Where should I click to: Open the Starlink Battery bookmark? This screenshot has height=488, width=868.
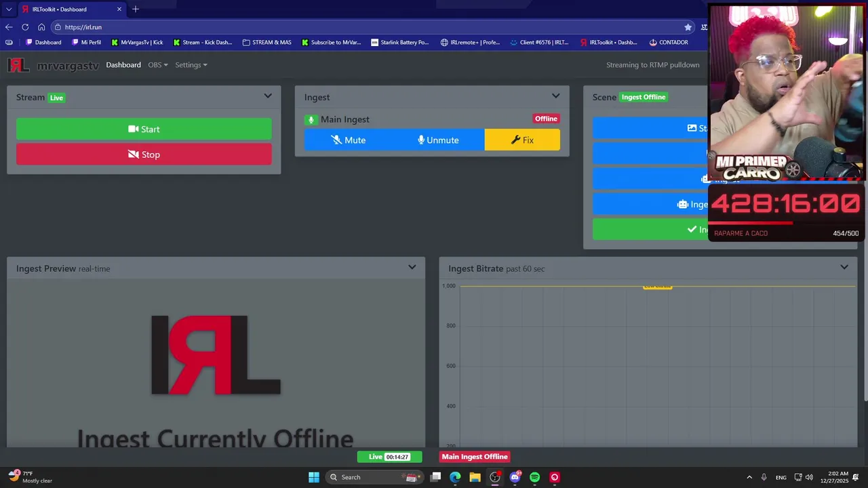click(400, 42)
